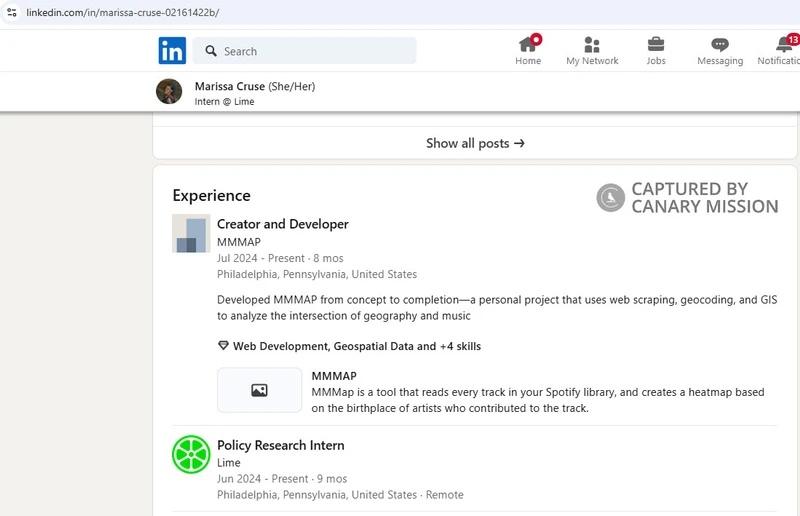This screenshot has height=516, width=800.
Task: Click the 'MMMAP' company name under Creator and Developer
Action: [239, 242]
